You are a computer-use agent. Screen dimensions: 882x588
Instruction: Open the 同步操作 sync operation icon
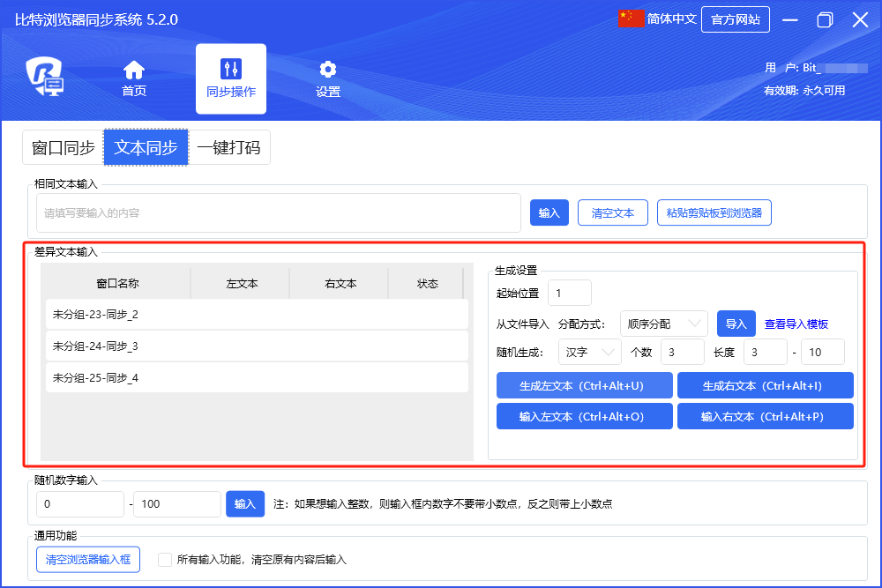pos(230,70)
